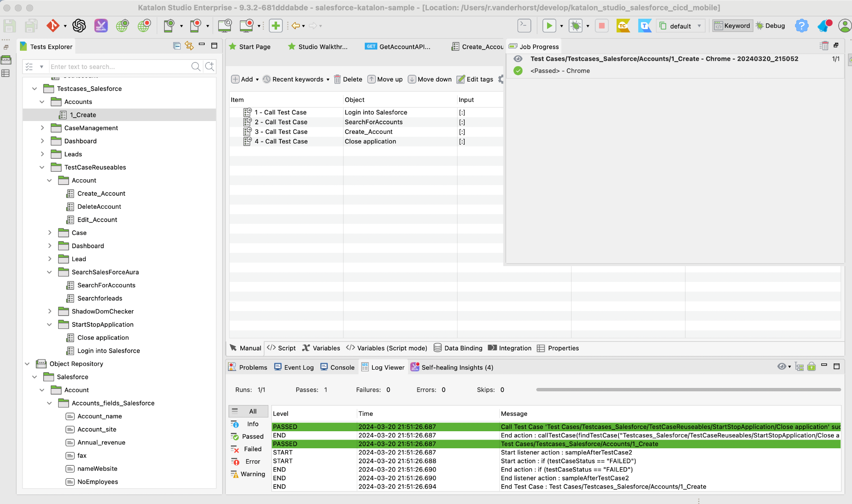This screenshot has height=504, width=852.
Task: Expand the ShadowDomChecker folder
Action: pyautogui.click(x=50, y=311)
